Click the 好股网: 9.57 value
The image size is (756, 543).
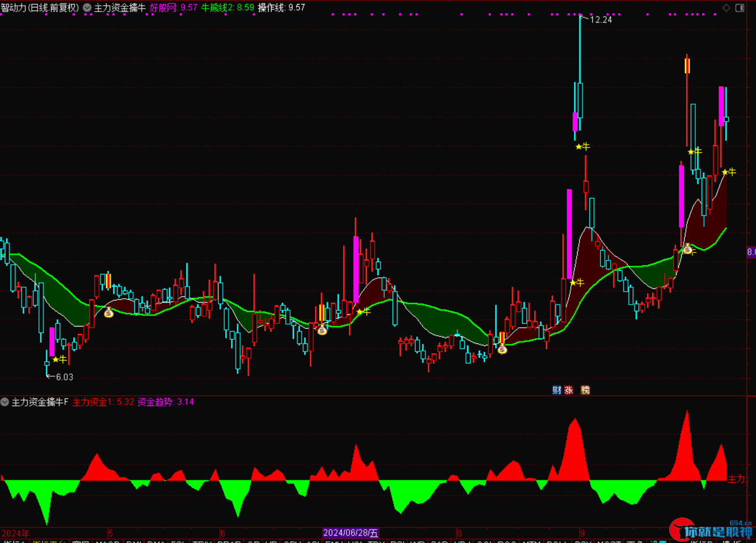click(x=173, y=8)
